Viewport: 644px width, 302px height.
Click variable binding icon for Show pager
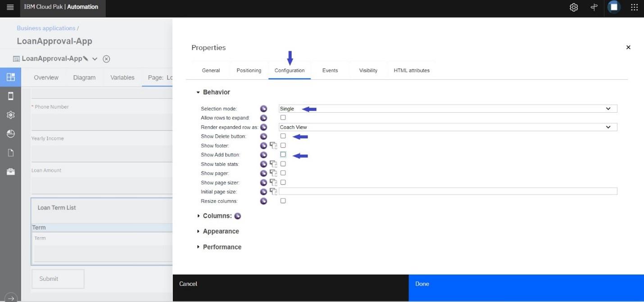coord(263,173)
